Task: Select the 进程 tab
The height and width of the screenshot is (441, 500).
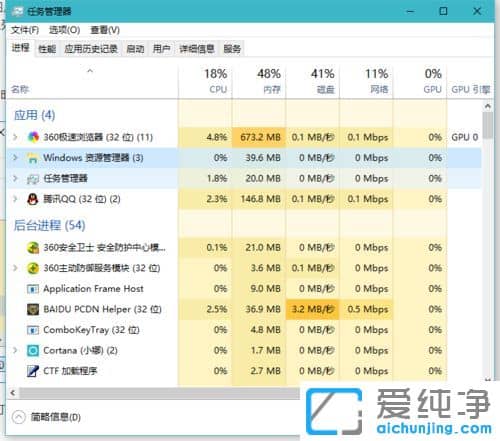Action: [x=21, y=48]
